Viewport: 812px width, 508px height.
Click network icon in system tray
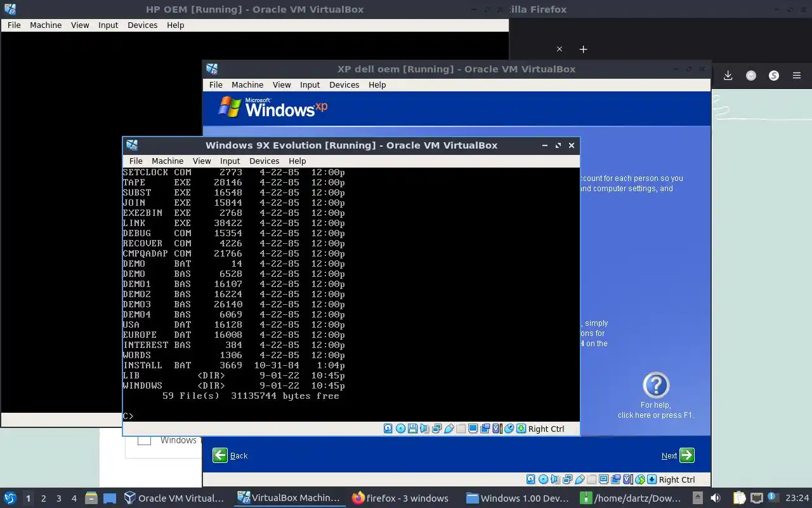[757, 498]
